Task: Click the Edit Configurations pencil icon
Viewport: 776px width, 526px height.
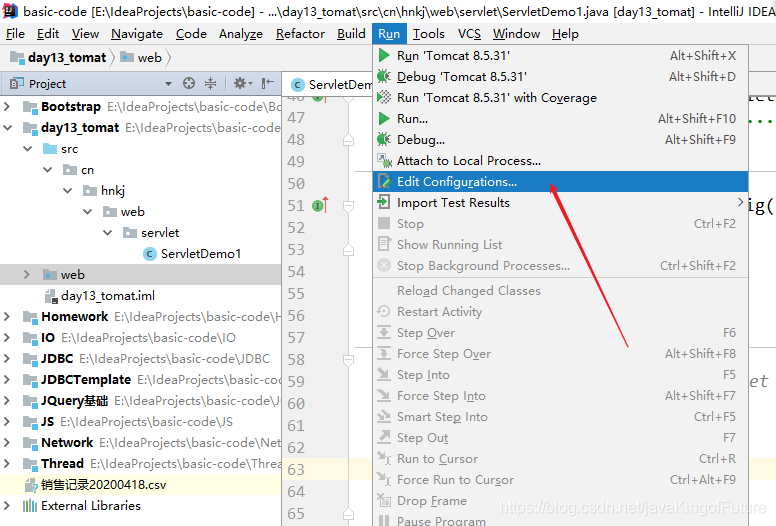Action: point(385,182)
